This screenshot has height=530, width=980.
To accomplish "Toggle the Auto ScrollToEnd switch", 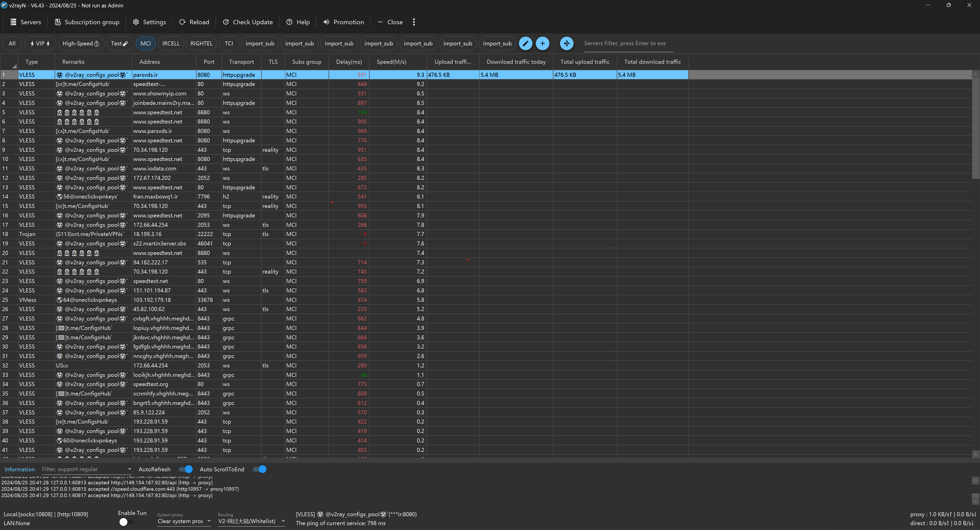I will (x=259, y=469).
